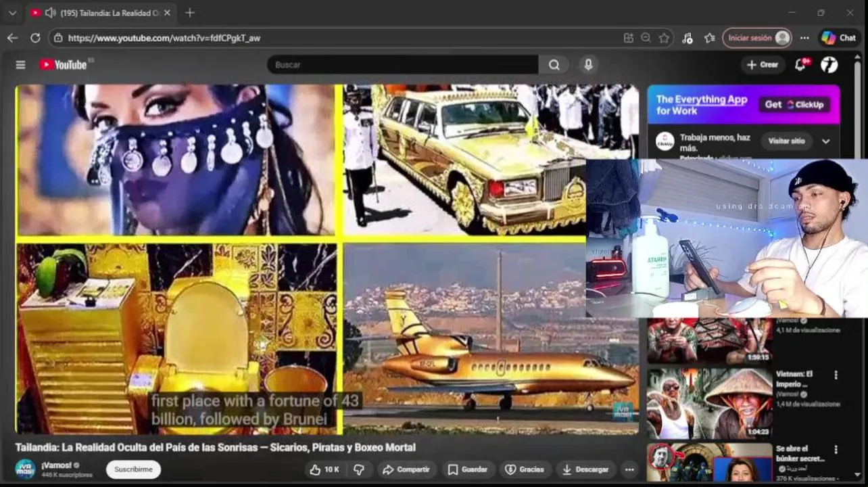Select the Tailandia: La Realidad tab
The image size is (868, 487).
coord(100,13)
